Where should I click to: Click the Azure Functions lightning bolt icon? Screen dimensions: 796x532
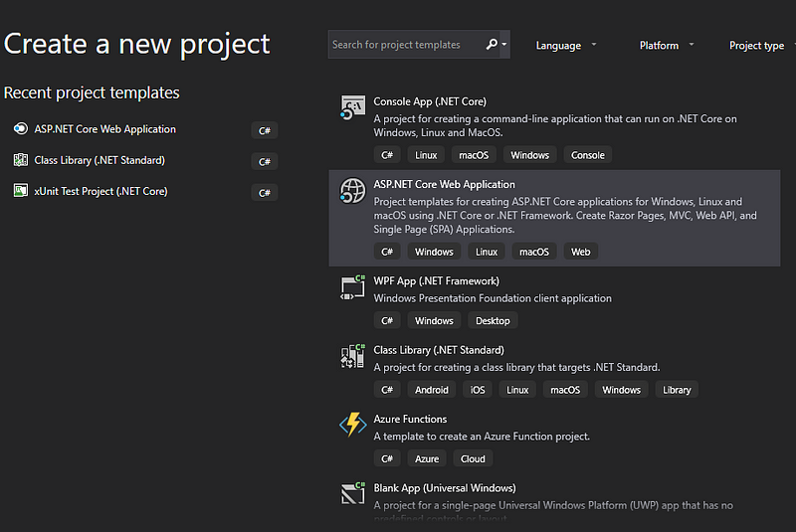(x=353, y=425)
